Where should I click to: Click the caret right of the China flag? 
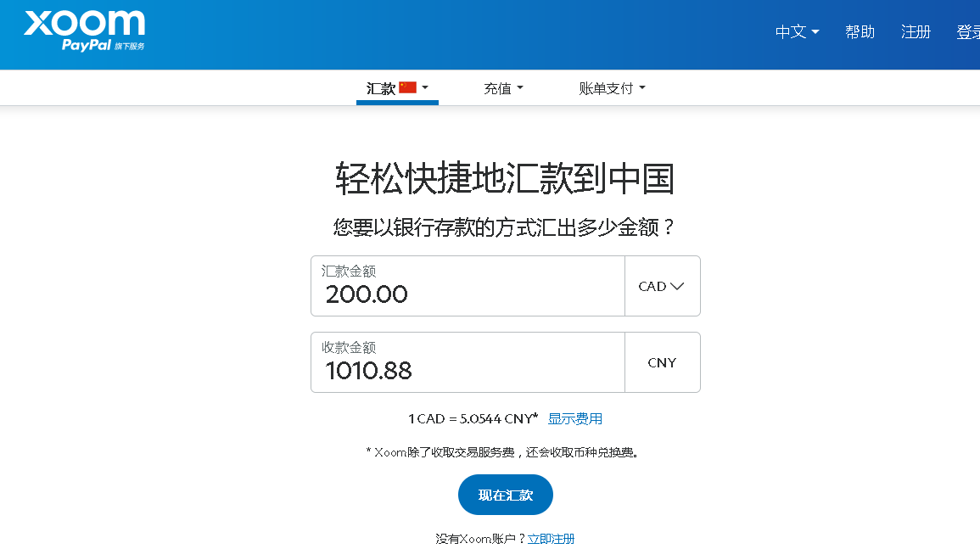pos(425,87)
